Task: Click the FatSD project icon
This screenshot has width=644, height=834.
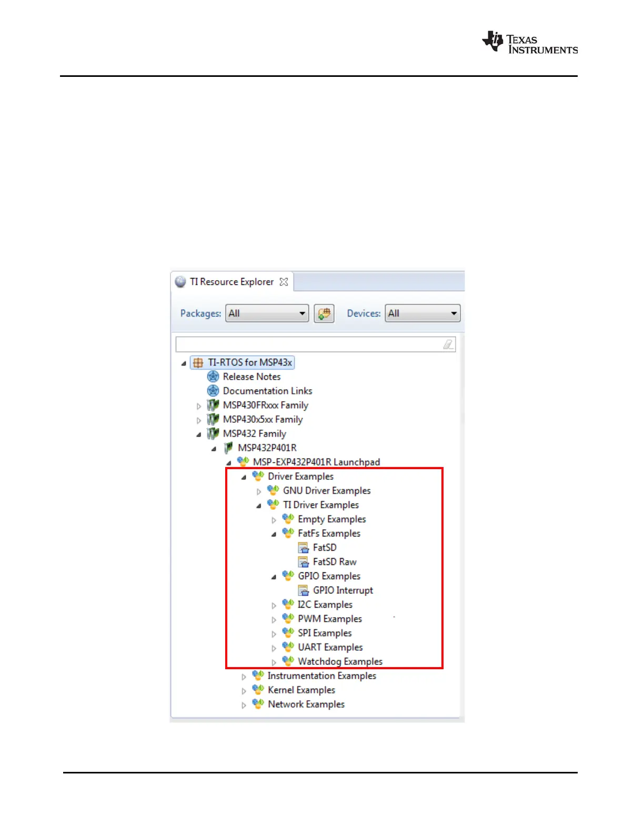Action: (x=304, y=548)
